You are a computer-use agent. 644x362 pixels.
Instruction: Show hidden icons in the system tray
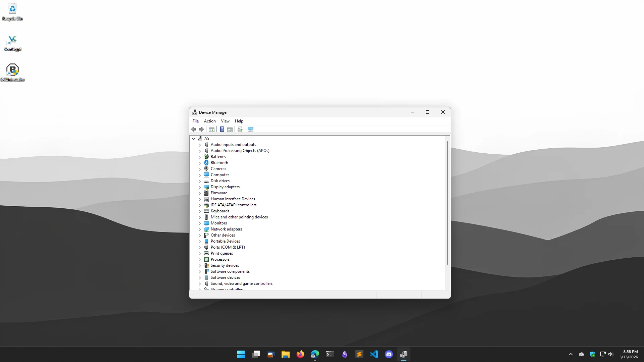(571, 354)
